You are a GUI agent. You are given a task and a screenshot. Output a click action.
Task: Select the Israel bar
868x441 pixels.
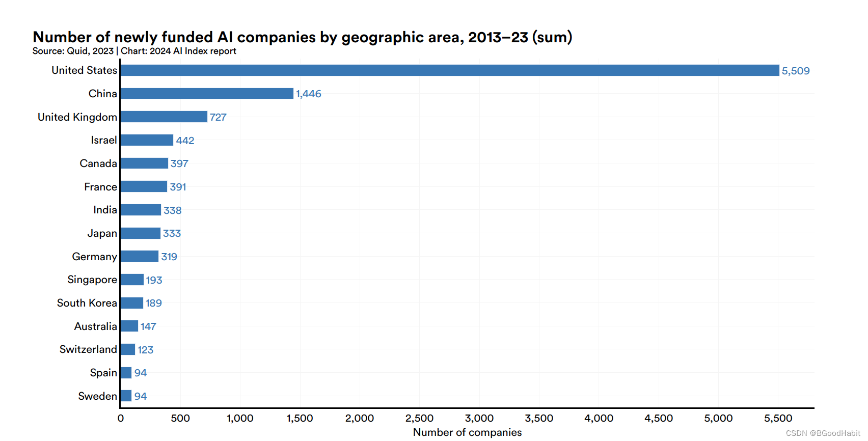click(x=147, y=140)
